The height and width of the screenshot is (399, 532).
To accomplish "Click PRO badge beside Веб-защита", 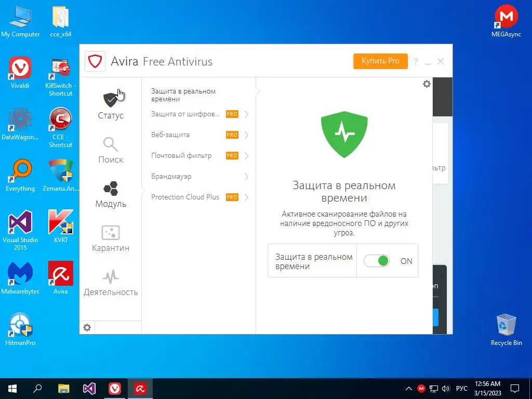I will point(232,135).
